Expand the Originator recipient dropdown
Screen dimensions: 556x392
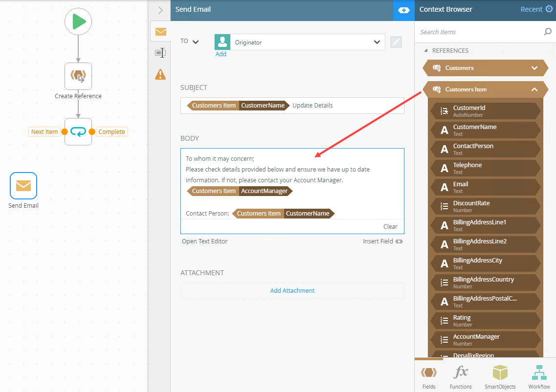point(377,43)
